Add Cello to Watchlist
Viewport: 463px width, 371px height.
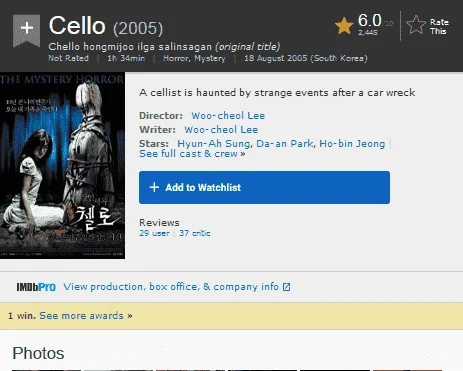264,187
